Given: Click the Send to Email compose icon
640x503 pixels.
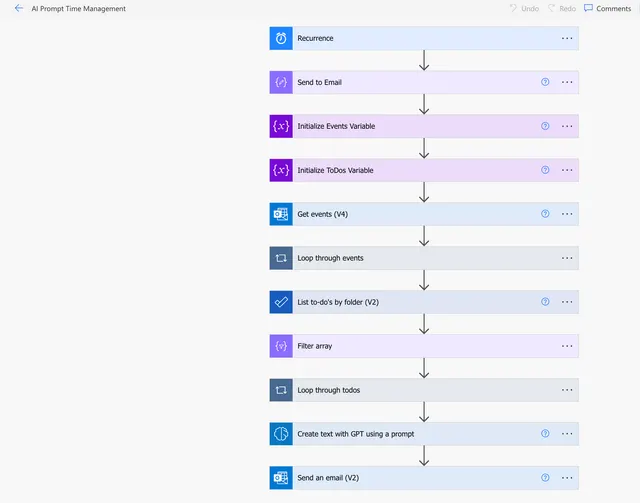Looking at the screenshot, I should coord(281,82).
